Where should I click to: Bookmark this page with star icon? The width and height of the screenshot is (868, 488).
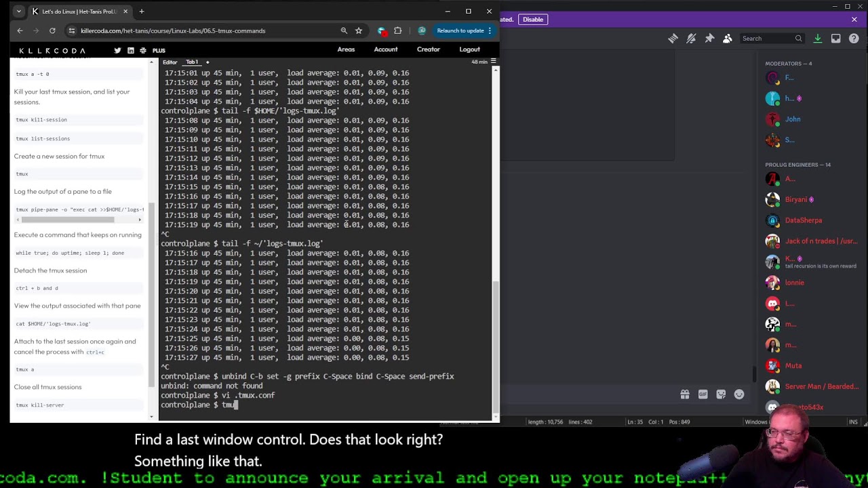tap(359, 30)
